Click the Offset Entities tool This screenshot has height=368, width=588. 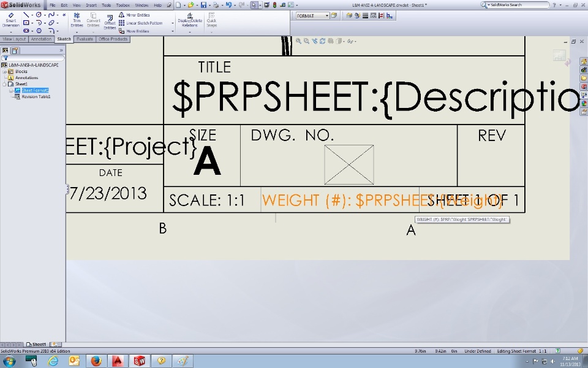pos(110,22)
